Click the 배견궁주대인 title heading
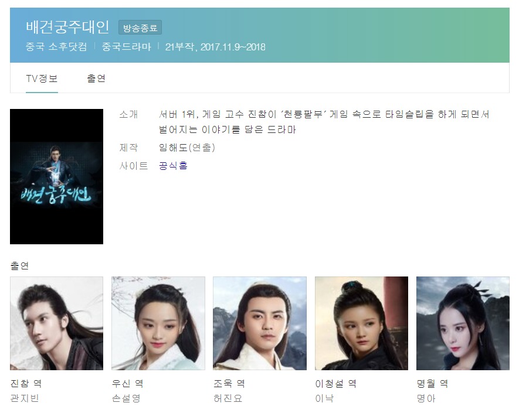The width and height of the screenshot is (519, 420). click(67, 27)
